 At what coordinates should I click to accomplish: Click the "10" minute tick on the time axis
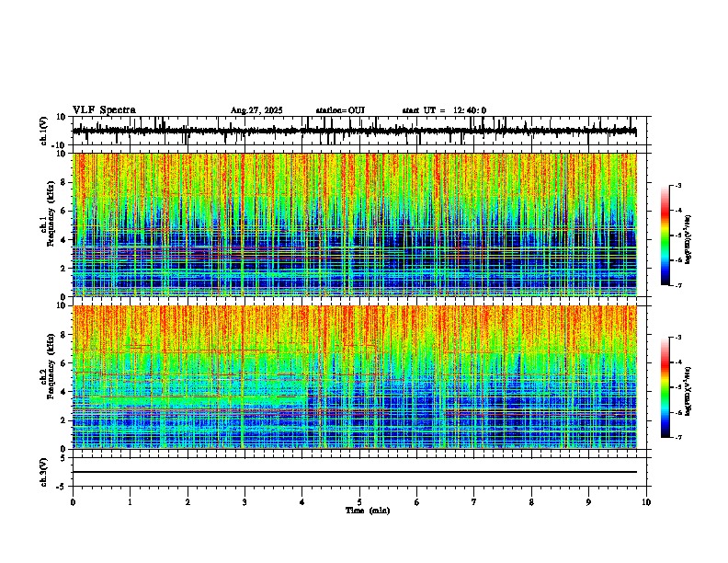pos(646,502)
